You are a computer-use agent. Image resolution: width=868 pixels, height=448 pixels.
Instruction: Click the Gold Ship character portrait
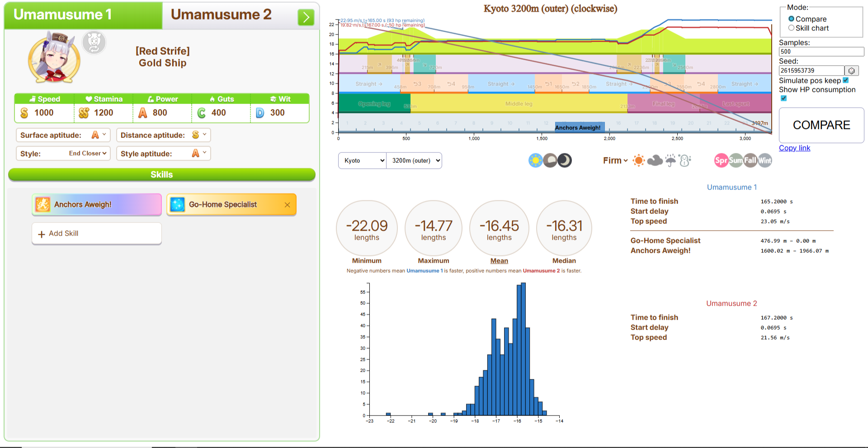[x=54, y=57]
